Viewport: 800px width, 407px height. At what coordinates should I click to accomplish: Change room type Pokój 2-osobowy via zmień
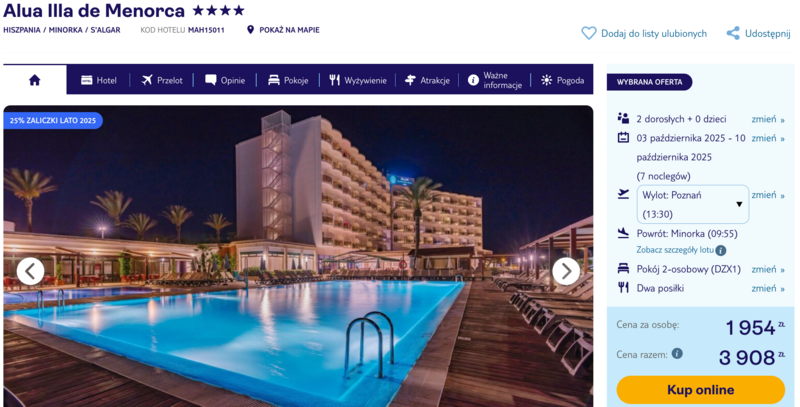768,269
